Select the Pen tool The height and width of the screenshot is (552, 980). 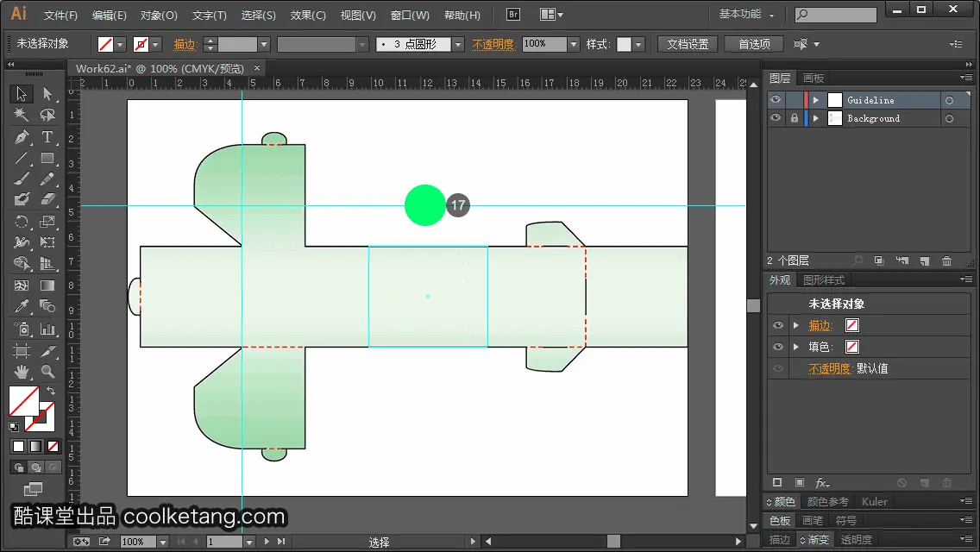click(x=22, y=137)
